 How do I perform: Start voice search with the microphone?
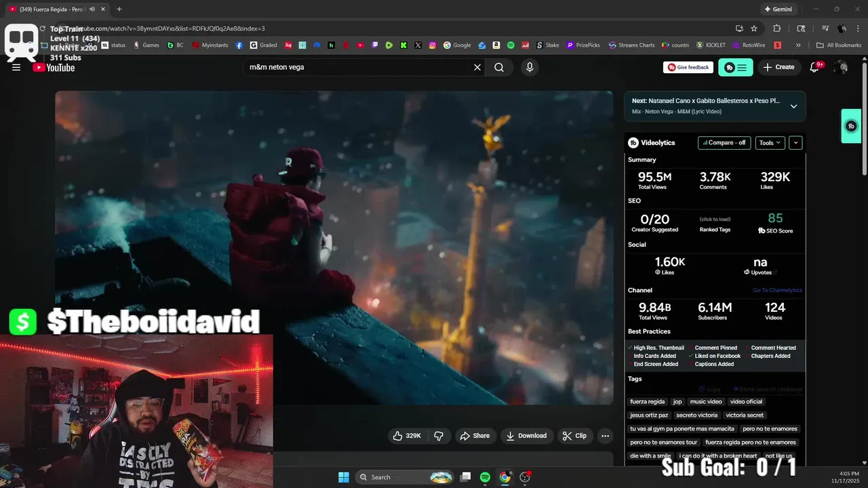530,67
